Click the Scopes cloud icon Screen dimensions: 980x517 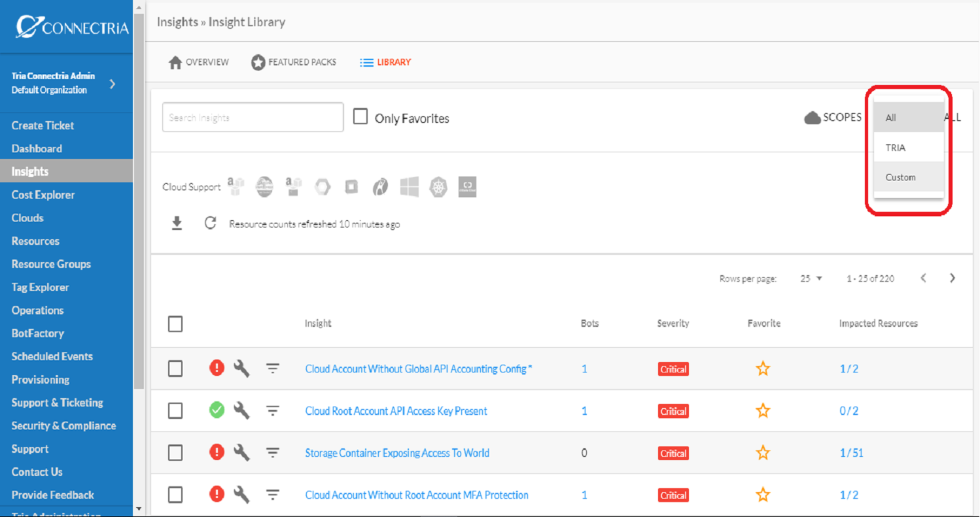(x=813, y=118)
